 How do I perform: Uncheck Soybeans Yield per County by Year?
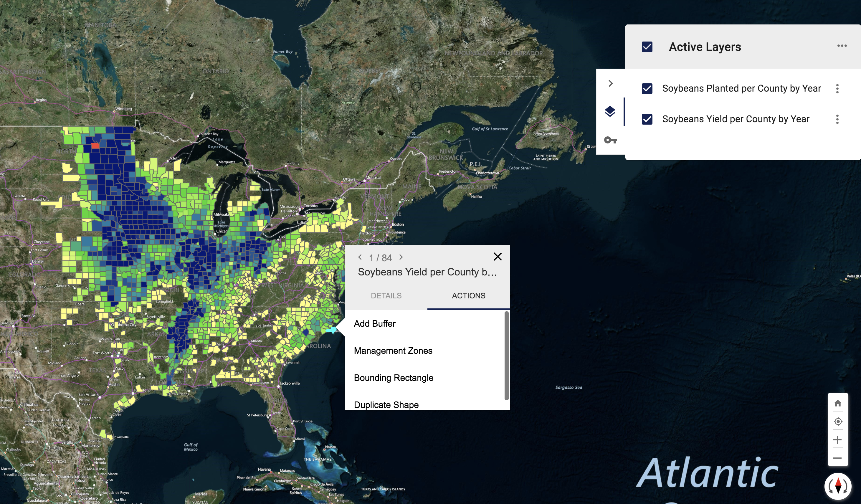(x=647, y=119)
